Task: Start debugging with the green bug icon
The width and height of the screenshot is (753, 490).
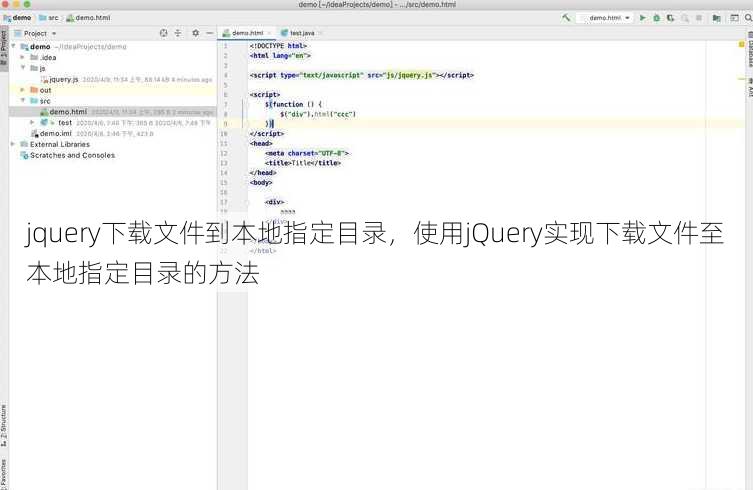Action: coord(656,18)
